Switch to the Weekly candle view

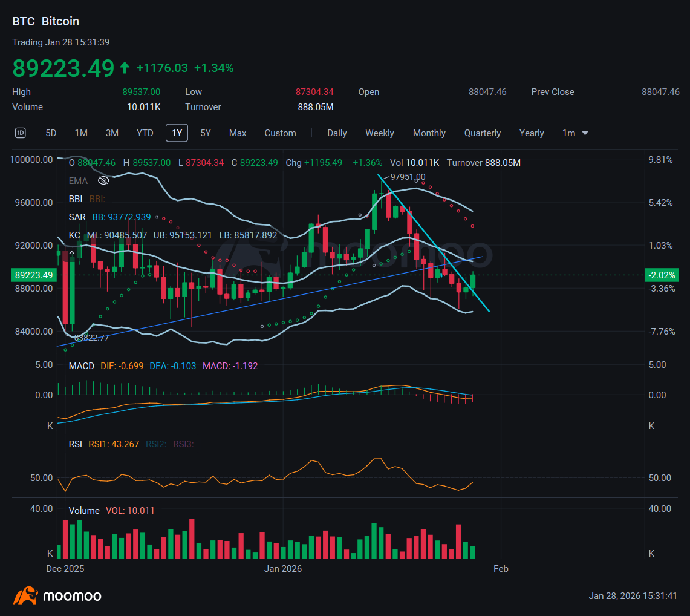[x=380, y=133]
